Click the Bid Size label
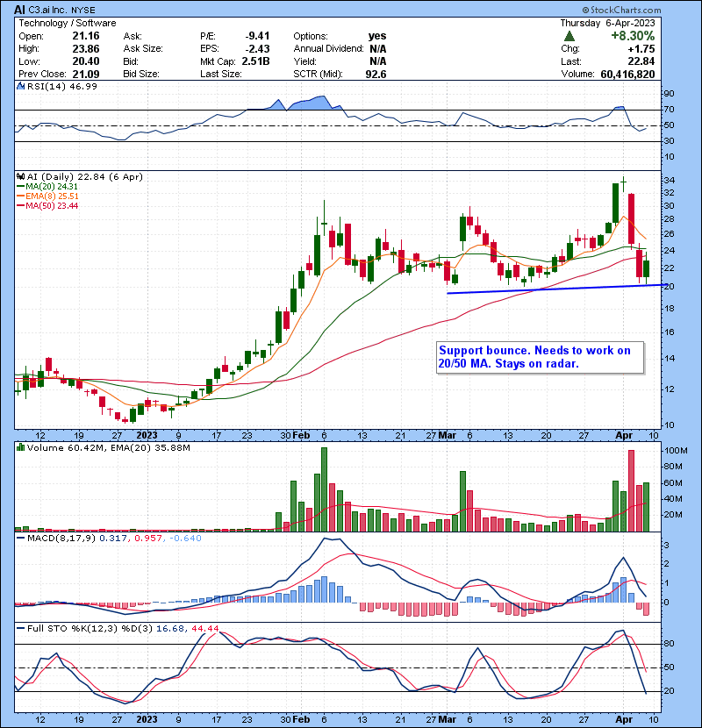This screenshot has width=702, height=728. point(141,74)
